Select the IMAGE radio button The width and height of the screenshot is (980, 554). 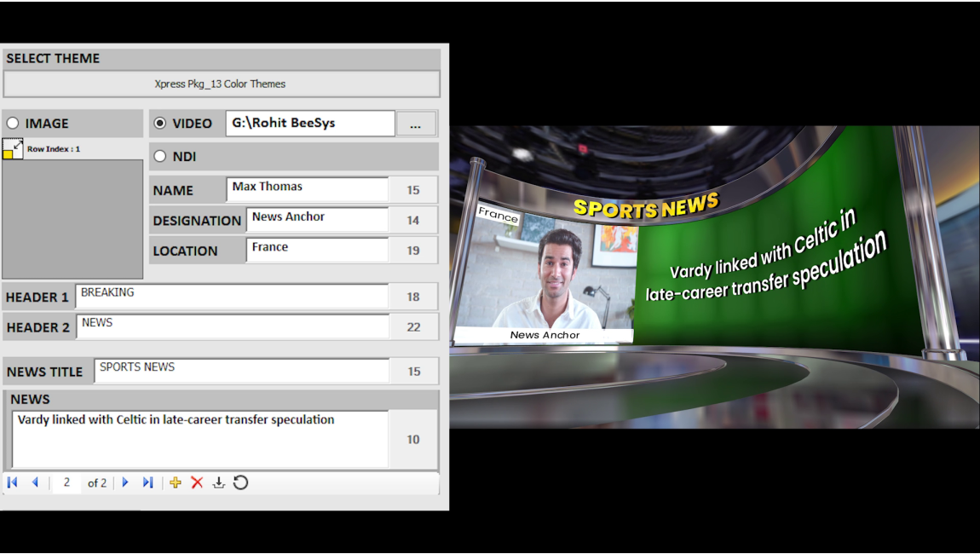[x=13, y=124]
